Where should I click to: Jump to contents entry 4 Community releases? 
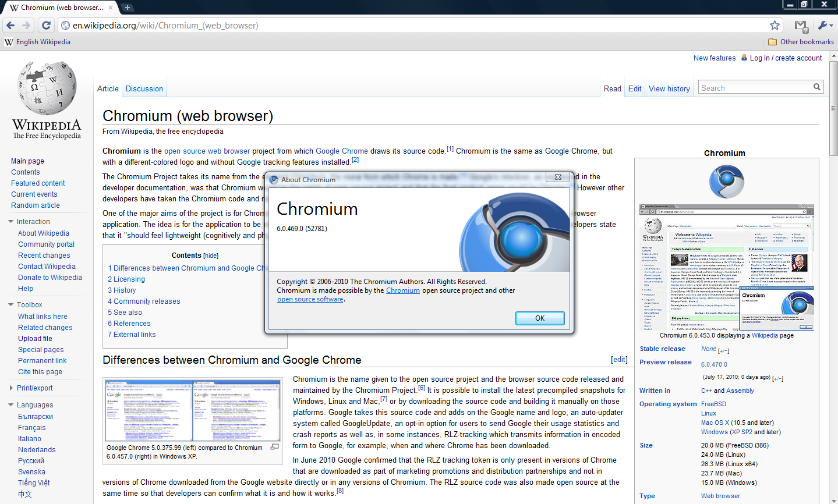(144, 301)
